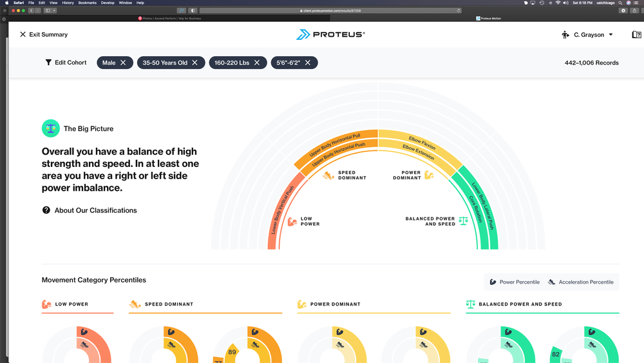
Task: Open the Develop menu in Safari
Action: click(x=108, y=3)
